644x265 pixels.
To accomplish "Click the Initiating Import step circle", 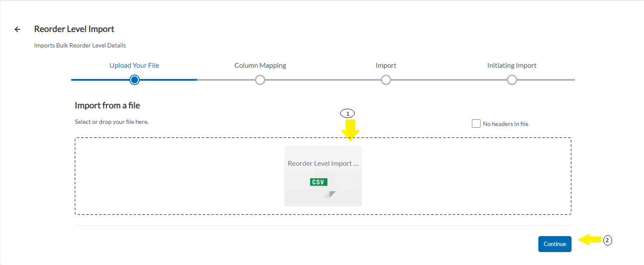I will pyautogui.click(x=512, y=80).
